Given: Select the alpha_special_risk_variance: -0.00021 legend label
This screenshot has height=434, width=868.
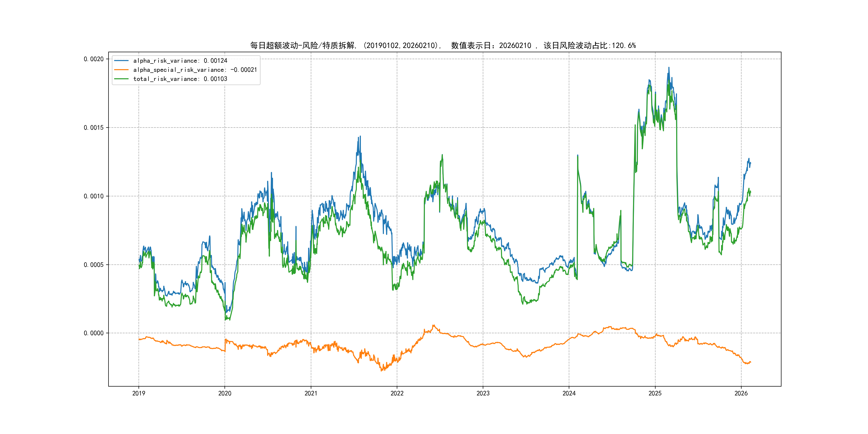Looking at the screenshot, I should click(195, 70).
